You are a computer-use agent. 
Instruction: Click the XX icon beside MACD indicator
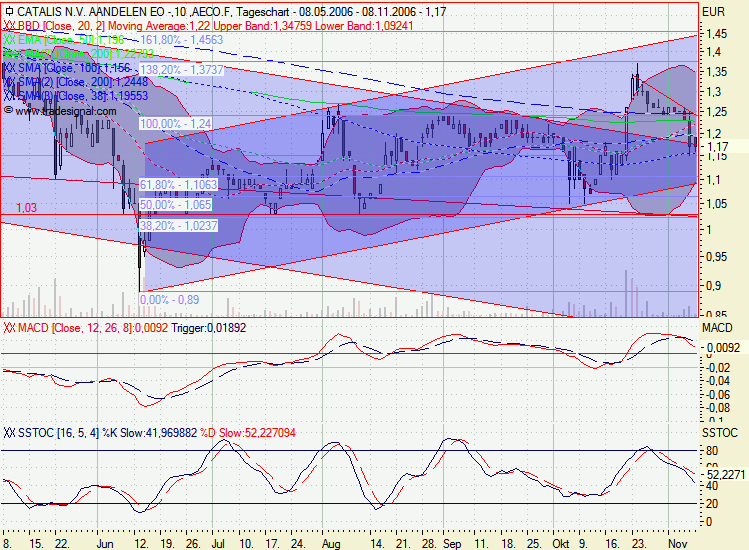[10, 327]
